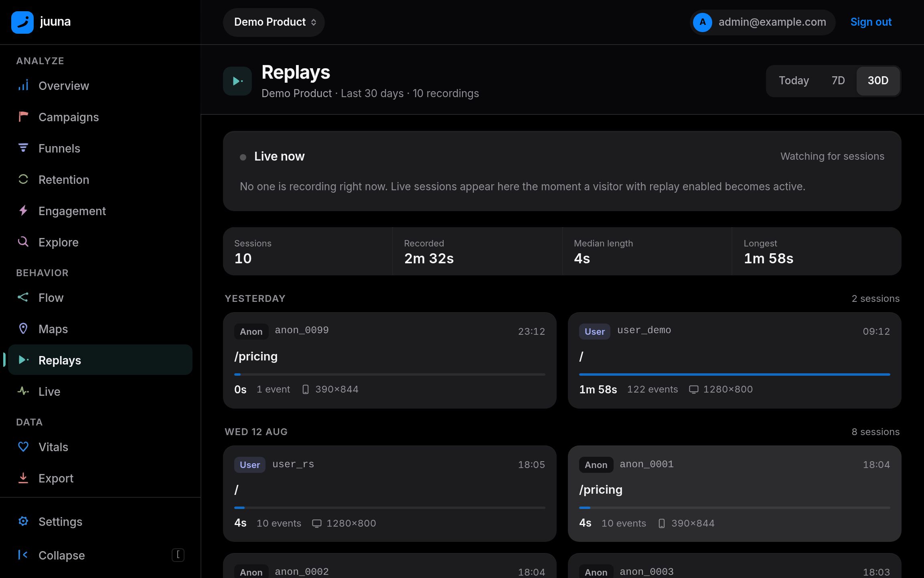Click the monitor icon on user_rs card
This screenshot has width=924, height=578.
click(317, 523)
